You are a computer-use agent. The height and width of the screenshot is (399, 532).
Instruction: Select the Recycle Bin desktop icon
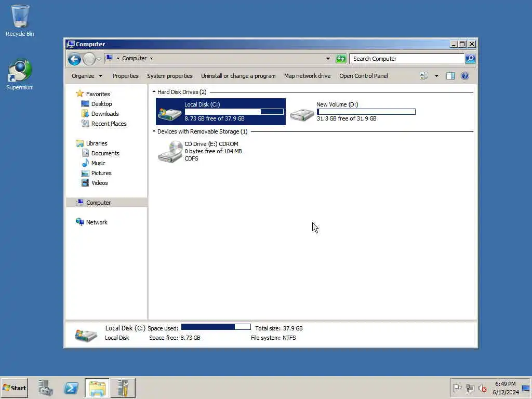pyautogui.click(x=20, y=21)
